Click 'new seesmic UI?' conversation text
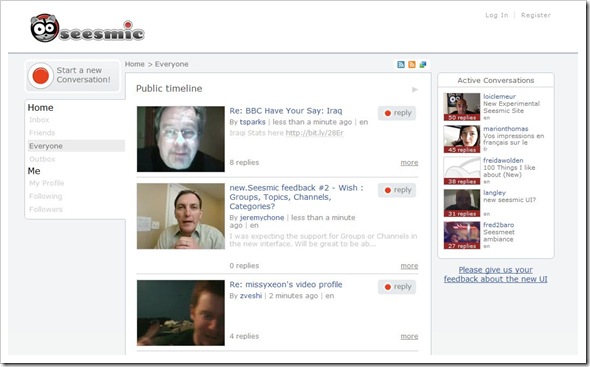 (509, 200)
